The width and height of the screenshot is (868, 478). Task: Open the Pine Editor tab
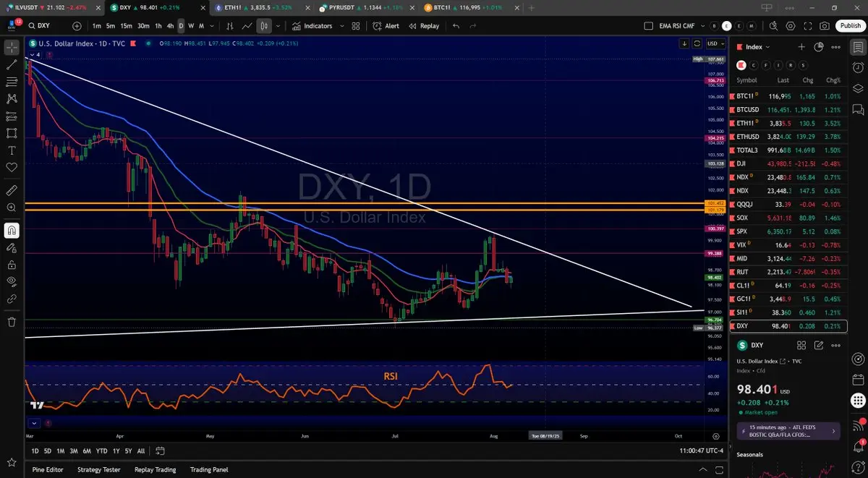pyautogui.click(x=48, y=469)
